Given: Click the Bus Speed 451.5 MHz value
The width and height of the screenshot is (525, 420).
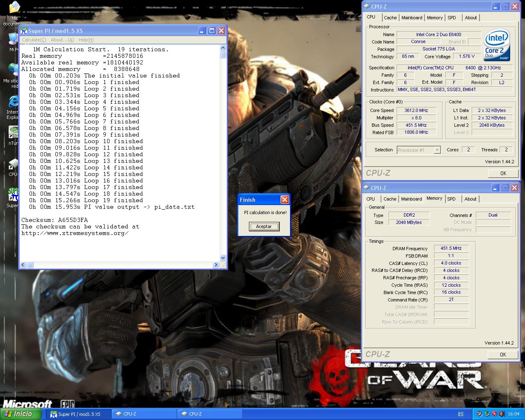Looking at the screenshot, I should point(416,125).
